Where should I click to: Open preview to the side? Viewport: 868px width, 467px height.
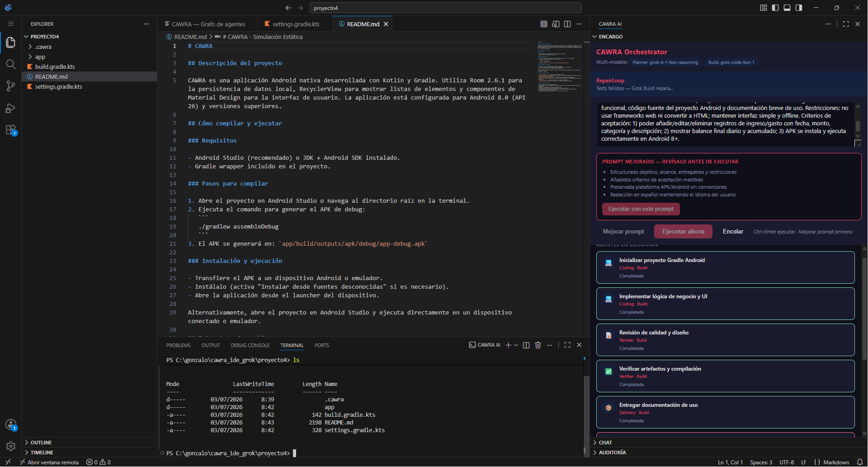point(556,24)
